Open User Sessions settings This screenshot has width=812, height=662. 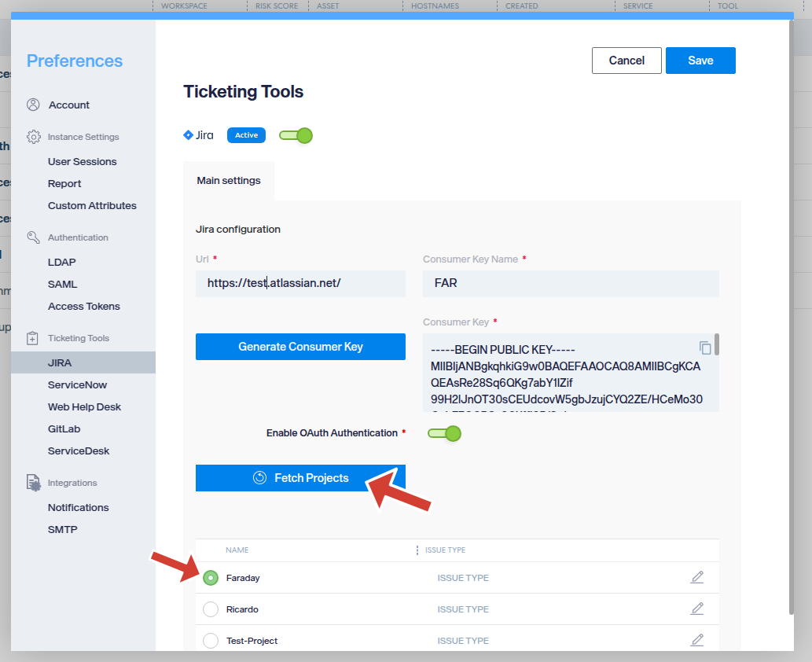[83, 162]
